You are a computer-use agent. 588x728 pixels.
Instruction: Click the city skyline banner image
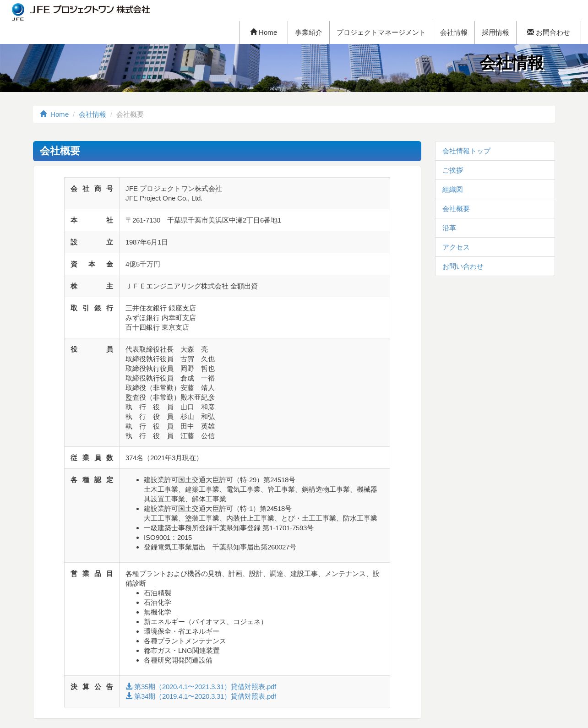[294, 68]
